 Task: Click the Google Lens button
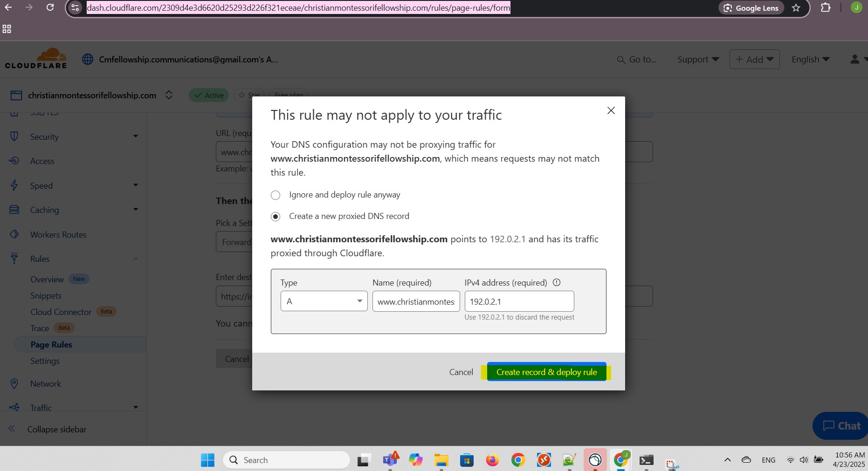pyautogui.click(x=751, y=8)
